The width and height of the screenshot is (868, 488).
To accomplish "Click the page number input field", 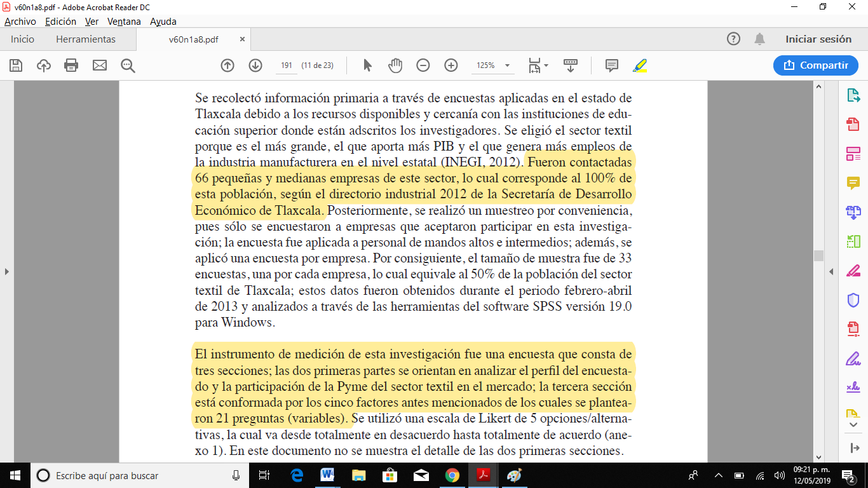I will point(286,65).
